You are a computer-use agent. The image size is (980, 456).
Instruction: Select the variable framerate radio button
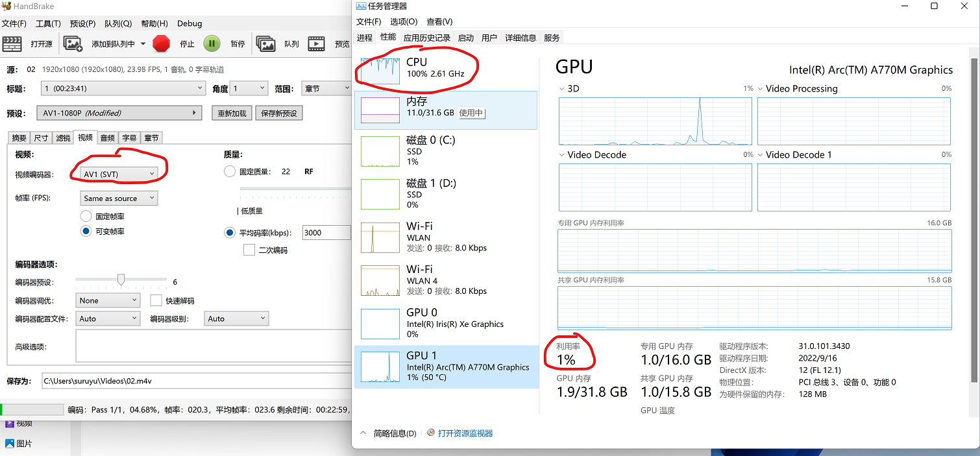click(x=86, y=231)
